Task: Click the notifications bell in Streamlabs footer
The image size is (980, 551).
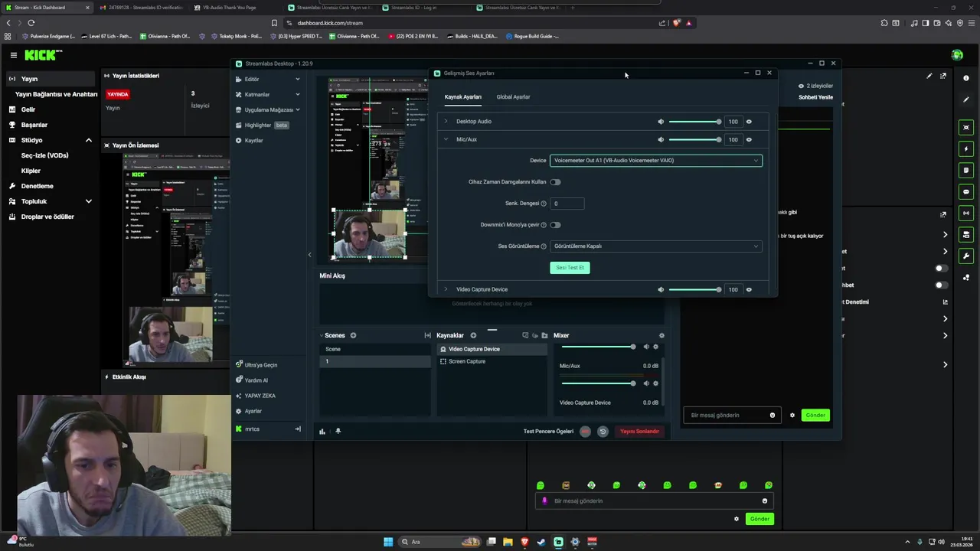Action: [338, 431]
